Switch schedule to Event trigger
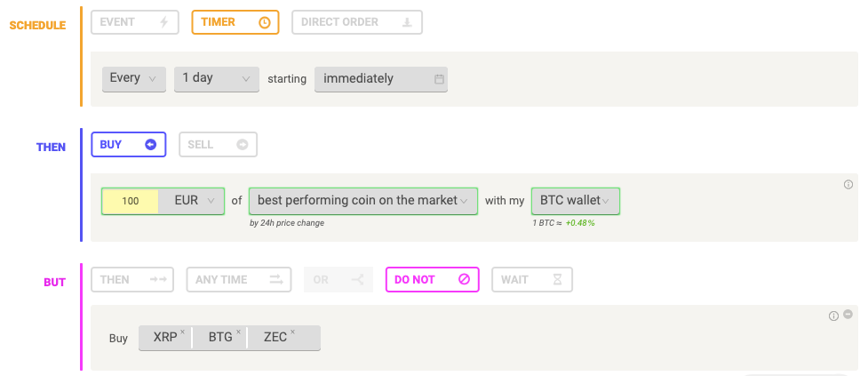Viewport: 868px width, 376px height. pyautogui.click(x=135, y=22)
